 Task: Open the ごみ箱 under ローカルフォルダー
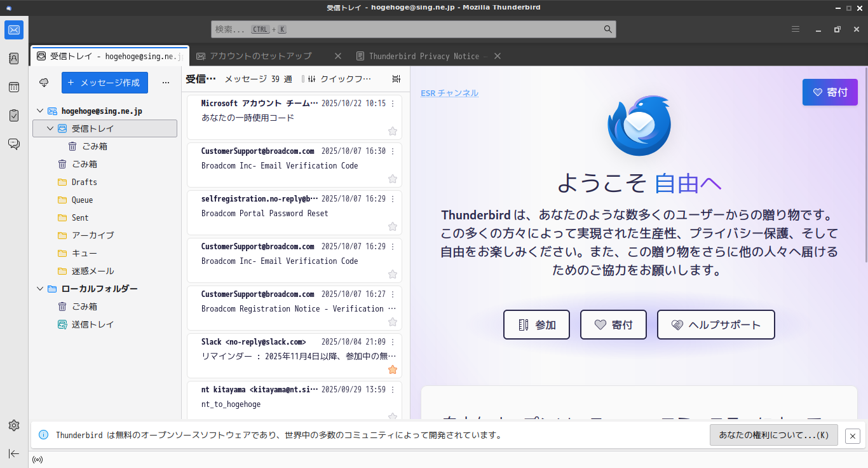(105, 306)
